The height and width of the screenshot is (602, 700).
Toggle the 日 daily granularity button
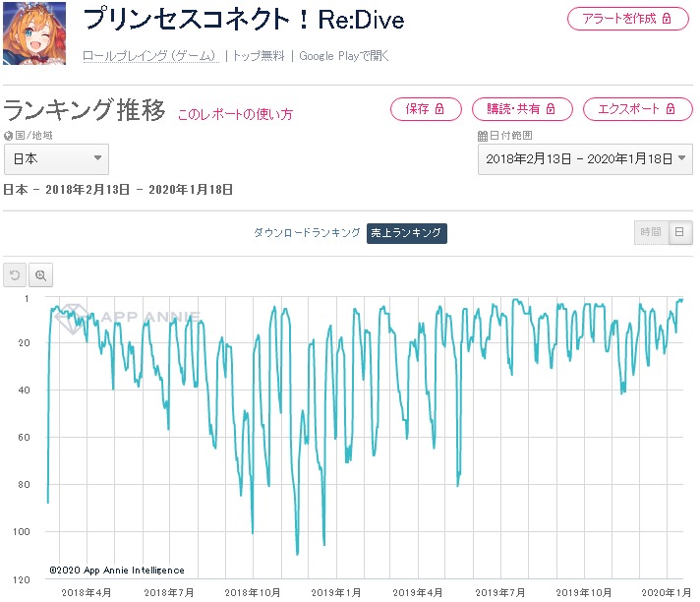[x=680, y=232]
